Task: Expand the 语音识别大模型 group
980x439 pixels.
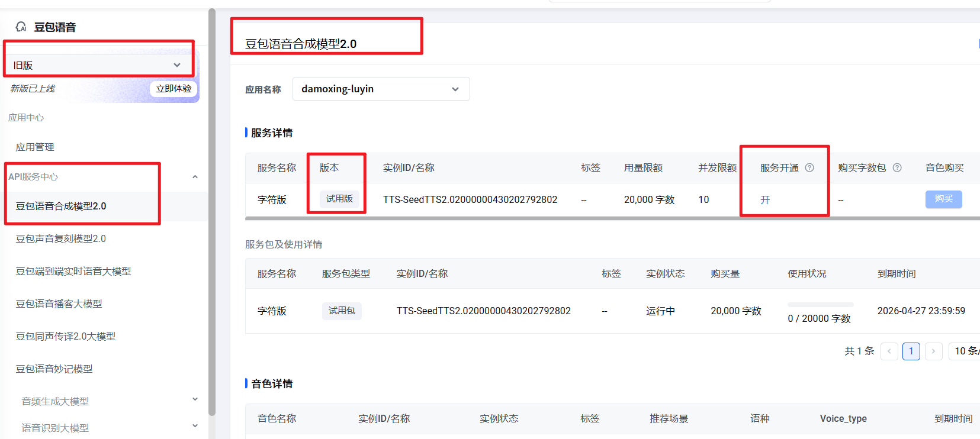Action: click(x=195, y=427)
